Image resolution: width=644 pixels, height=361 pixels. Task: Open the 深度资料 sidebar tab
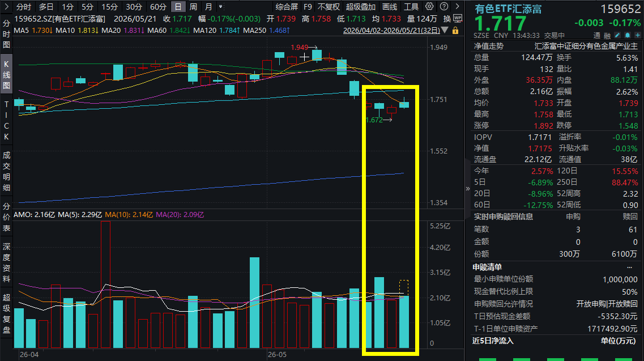coord(6,263)
